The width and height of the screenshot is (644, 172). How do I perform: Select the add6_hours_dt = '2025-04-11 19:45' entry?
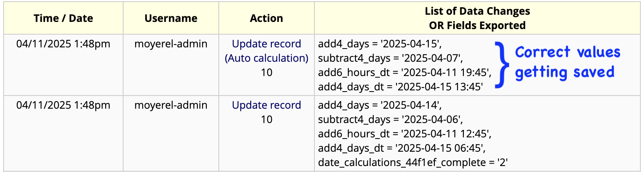coord(405,72)
